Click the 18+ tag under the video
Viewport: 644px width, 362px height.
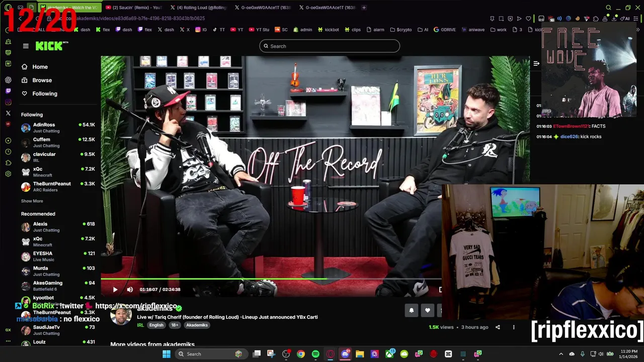175,325
